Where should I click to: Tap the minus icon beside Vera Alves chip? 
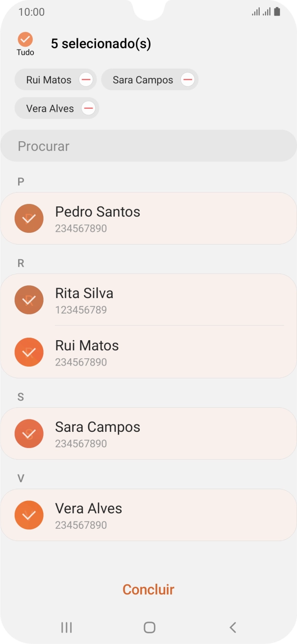pos(88,108)
